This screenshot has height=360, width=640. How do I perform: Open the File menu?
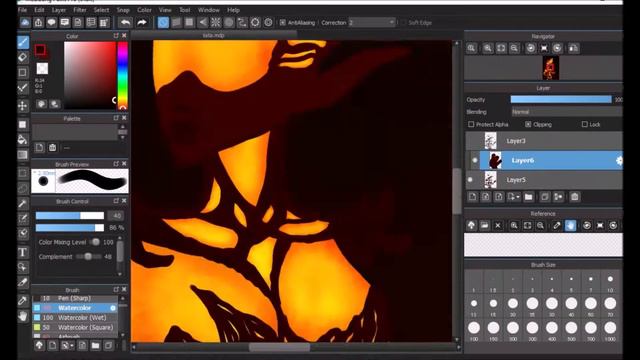(22, 10)
